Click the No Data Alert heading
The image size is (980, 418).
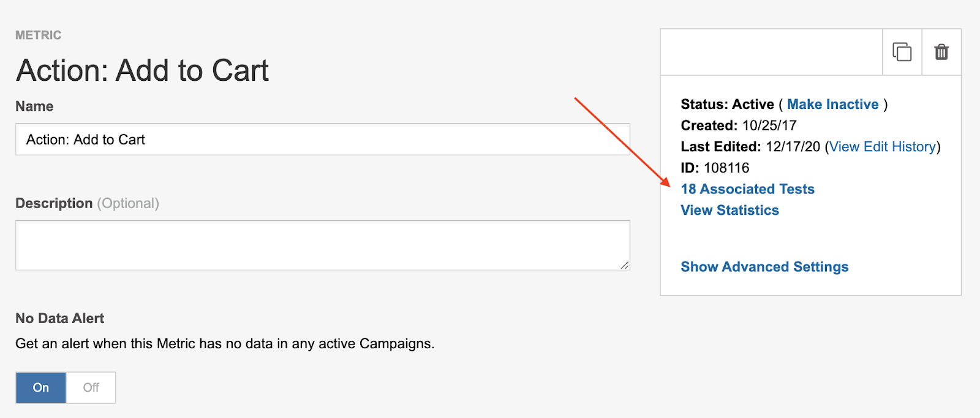pyautogui.click(x=59, y=318)
